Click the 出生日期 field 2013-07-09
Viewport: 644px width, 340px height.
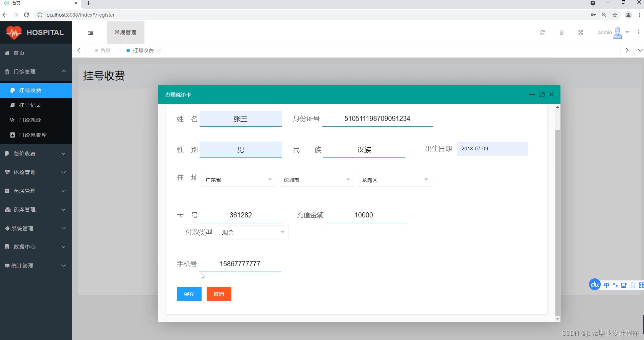[492, 149]
